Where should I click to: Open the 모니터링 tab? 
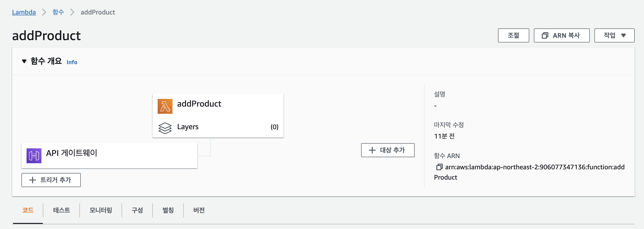pos(101,210)
